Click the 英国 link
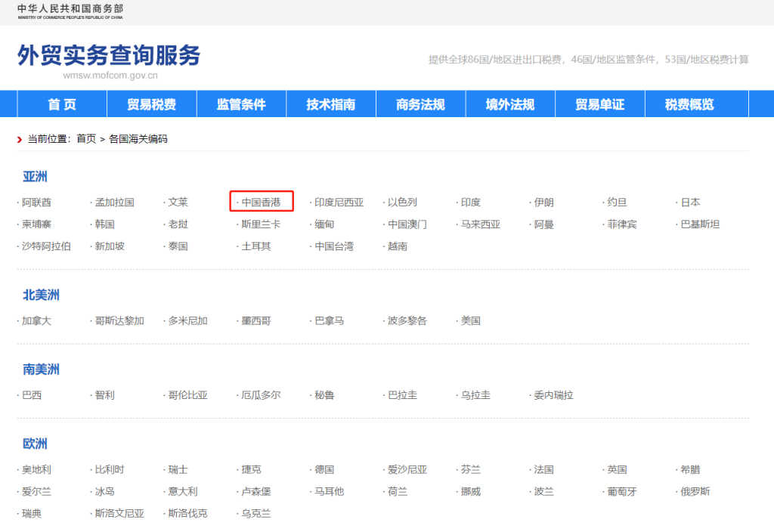 [617, 470]
